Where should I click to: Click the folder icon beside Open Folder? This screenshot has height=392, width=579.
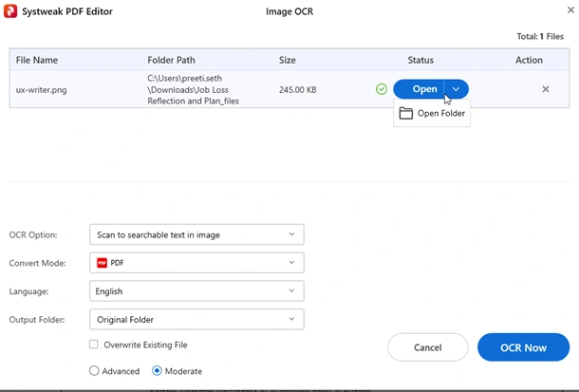(406, 113)
